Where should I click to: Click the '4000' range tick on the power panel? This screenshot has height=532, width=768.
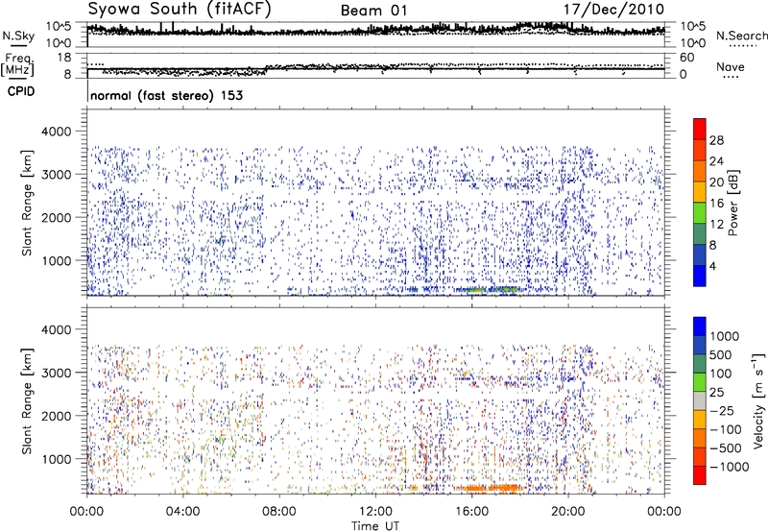coord(58,132)
